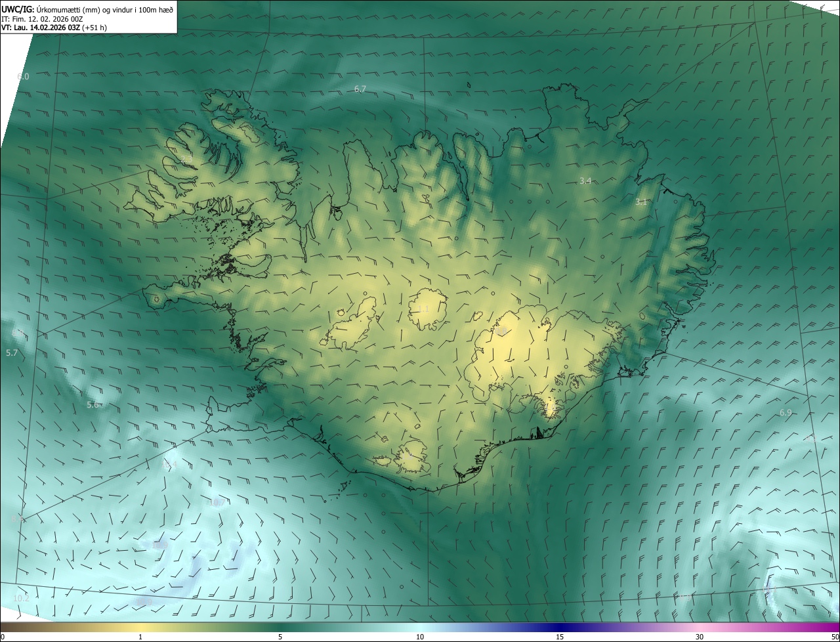The image size is (840, 642).
Task: Click the 2.3 value label on the Westfjords
Action: click(187, 159)
